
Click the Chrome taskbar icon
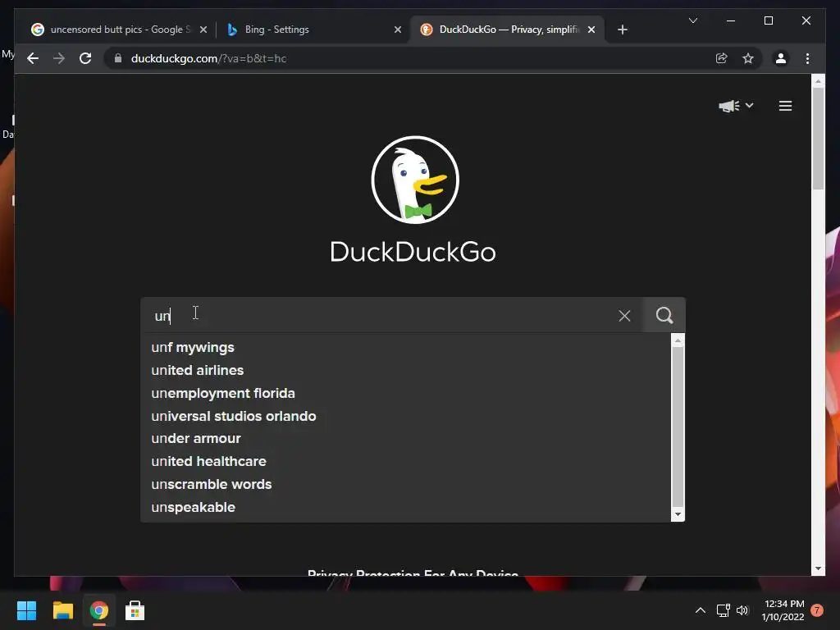click(x=98, y=610)
